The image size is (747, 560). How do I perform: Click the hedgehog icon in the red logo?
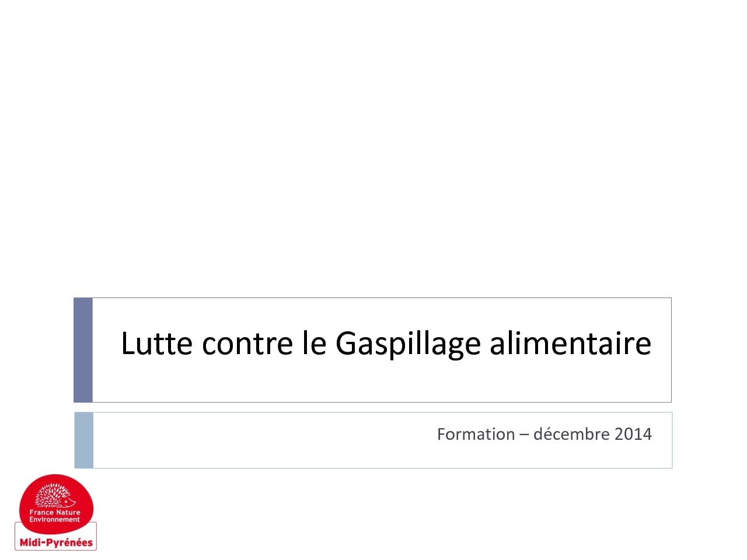pyautogui.click(x=55, y=495)
